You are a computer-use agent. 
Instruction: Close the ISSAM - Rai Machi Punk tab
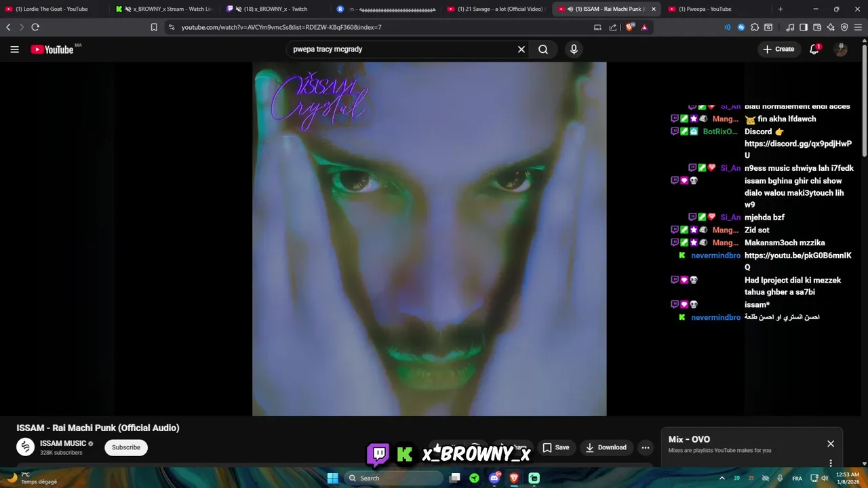pyautogui.click(x=654, y=9)
